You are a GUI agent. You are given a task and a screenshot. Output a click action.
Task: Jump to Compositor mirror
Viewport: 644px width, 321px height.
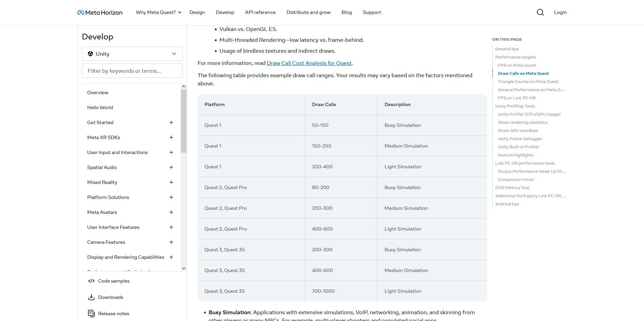click(x=516, y=180)
